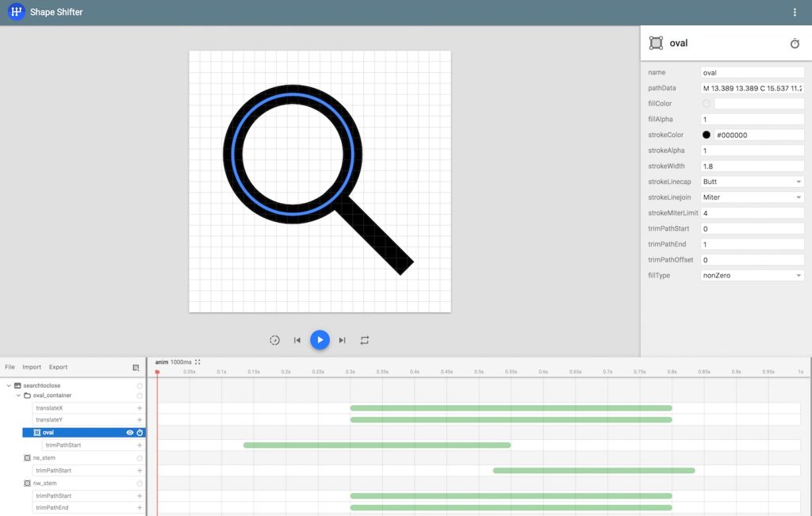The width and height of the screenshot is (812, 516).
Task: Play the animation
Action: point(320,340)
